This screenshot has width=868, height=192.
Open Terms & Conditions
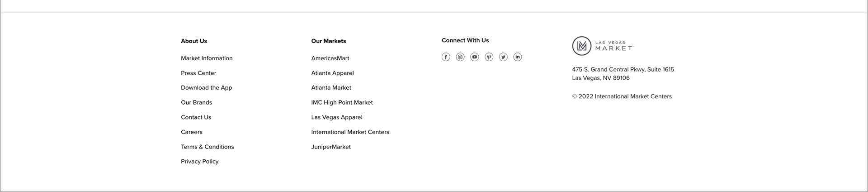point(208,147)
